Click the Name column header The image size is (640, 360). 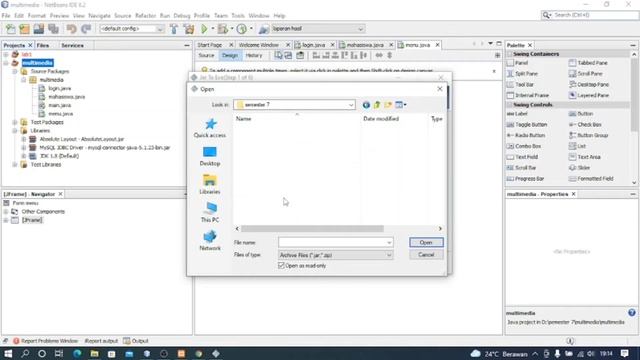pyautogui.click(x=297, y=119)
